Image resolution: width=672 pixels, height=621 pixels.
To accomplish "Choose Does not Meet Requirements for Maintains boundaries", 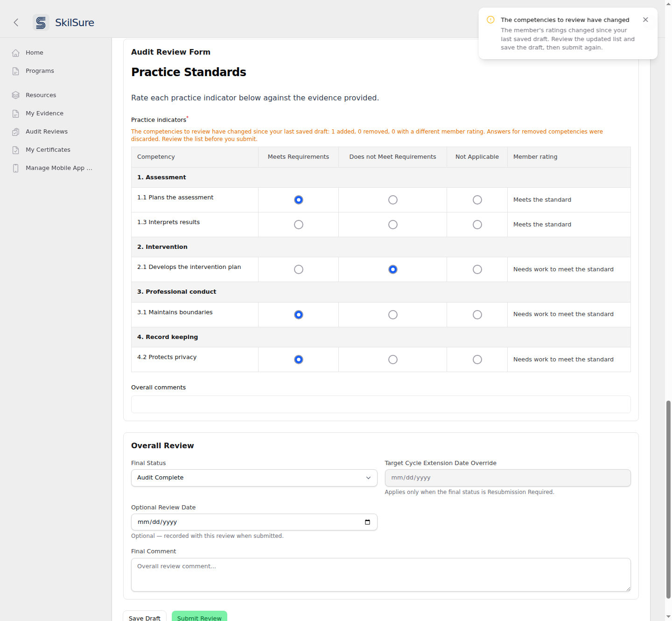I will pos(393,315).
